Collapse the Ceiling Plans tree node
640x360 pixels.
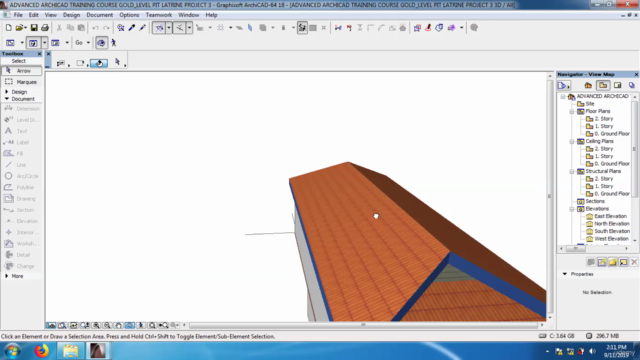tap(572, 142)
